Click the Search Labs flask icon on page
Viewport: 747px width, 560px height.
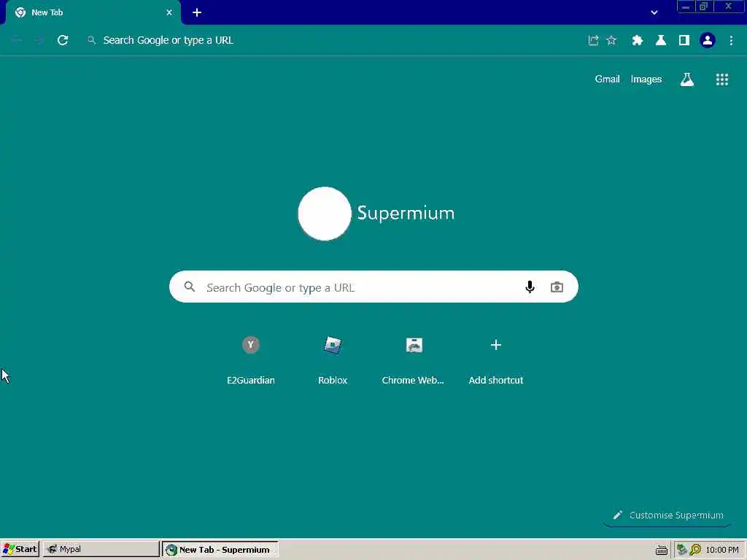click(x=687, y=79)
